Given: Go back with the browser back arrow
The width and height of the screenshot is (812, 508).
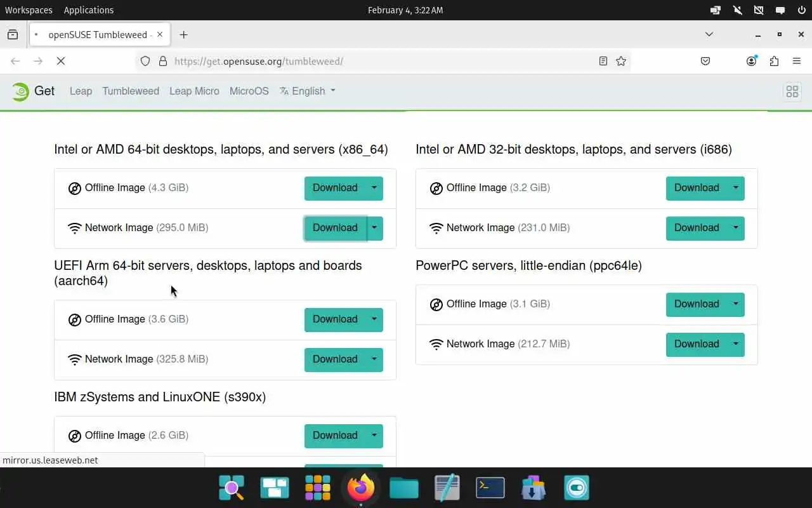Looking at the screenshot, I should pos(15,61).
